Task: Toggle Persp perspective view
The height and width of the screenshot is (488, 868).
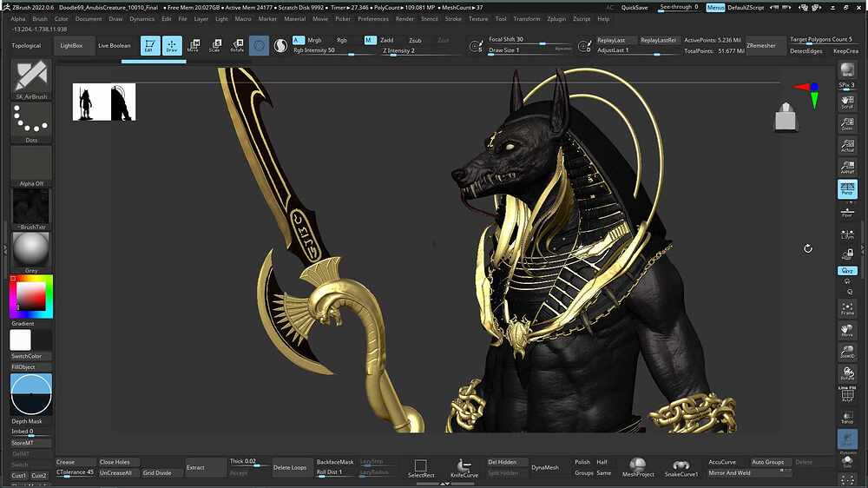Action: coord(847,189)
